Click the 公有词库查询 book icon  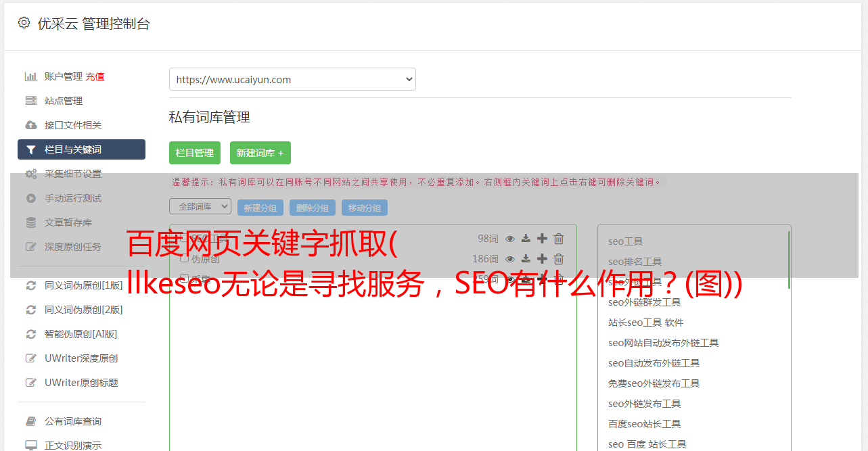31,421
